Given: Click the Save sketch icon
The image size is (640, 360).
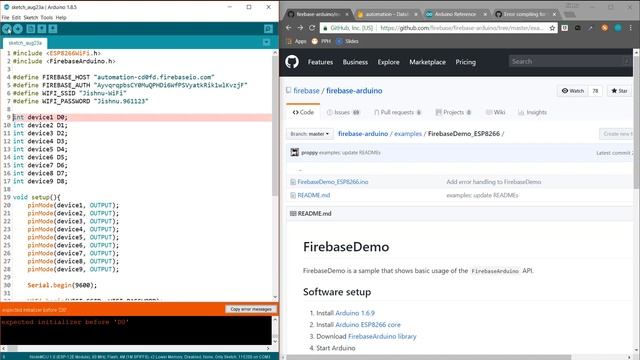Looking at the screenshot, I should (x=53, y=29).
